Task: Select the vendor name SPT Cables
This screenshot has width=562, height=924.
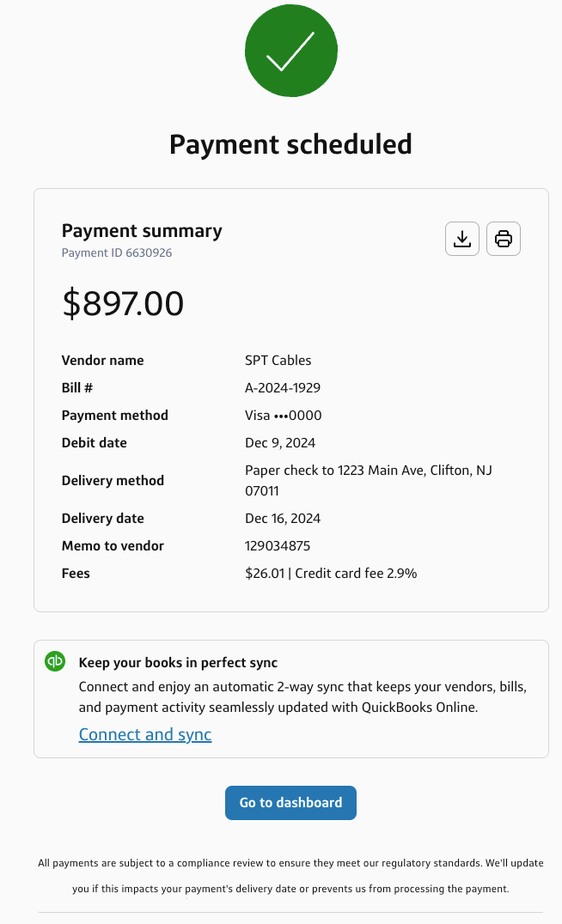Action: pyautogui.click(x=278, y=360)
